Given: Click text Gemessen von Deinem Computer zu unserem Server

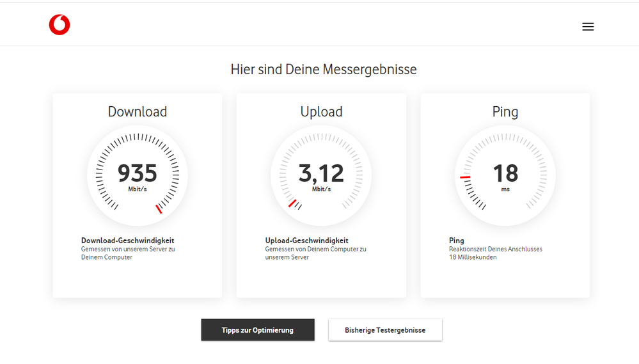Looking at the screenshot, I should (316, 253).
